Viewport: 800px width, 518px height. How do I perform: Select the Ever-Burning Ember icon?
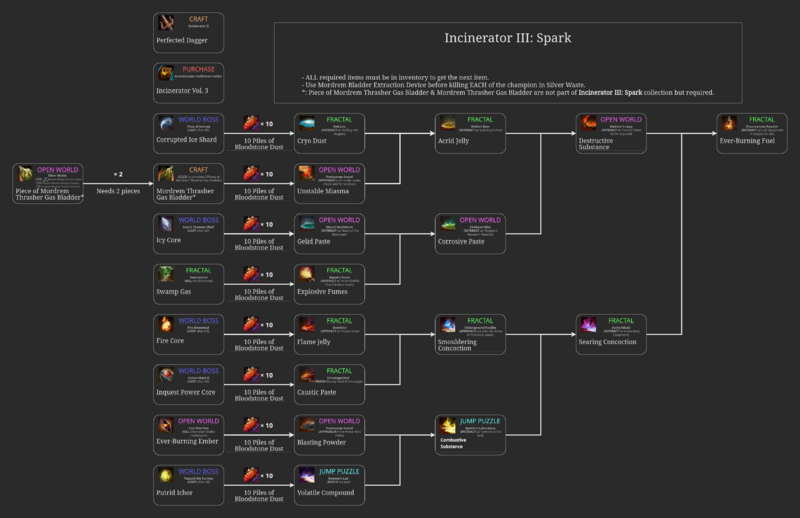point(166,425)
